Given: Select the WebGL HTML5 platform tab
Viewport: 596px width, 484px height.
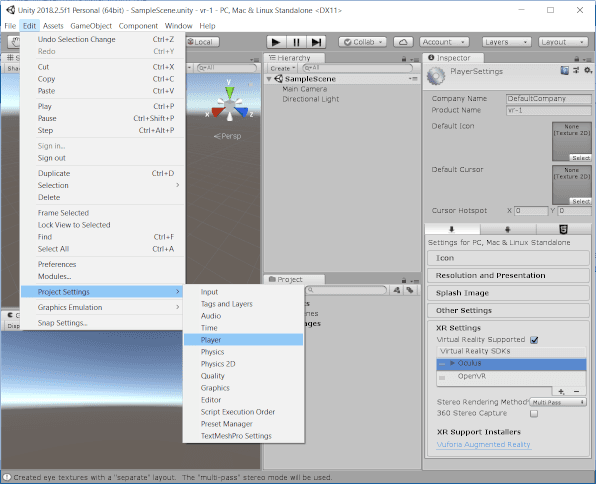Looking at the screenshot, I should pos(563,229).
